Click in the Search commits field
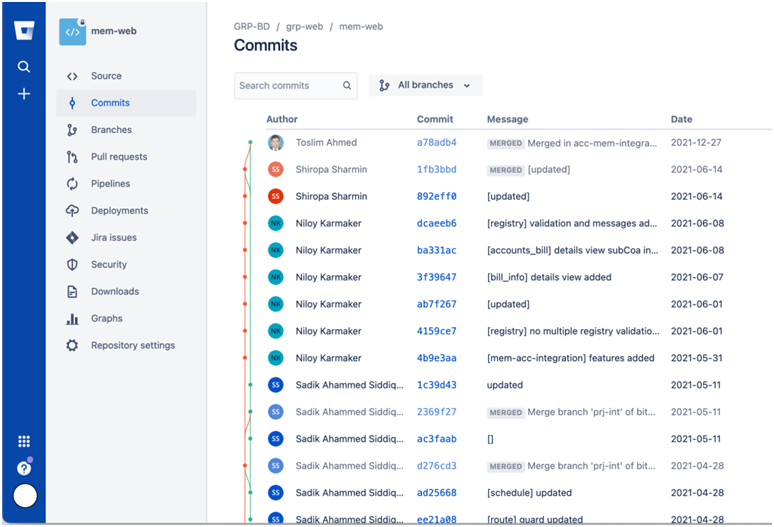 (296, 85)
